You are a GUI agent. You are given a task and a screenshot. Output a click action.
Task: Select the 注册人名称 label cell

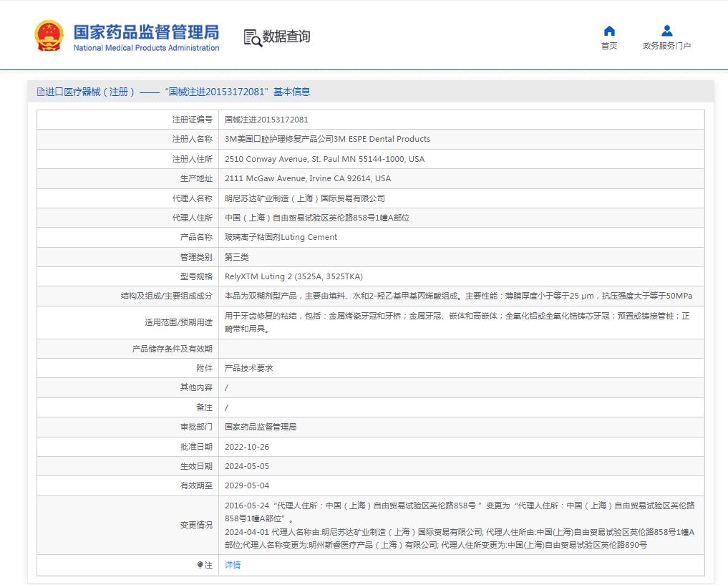[x=127, y=140]
